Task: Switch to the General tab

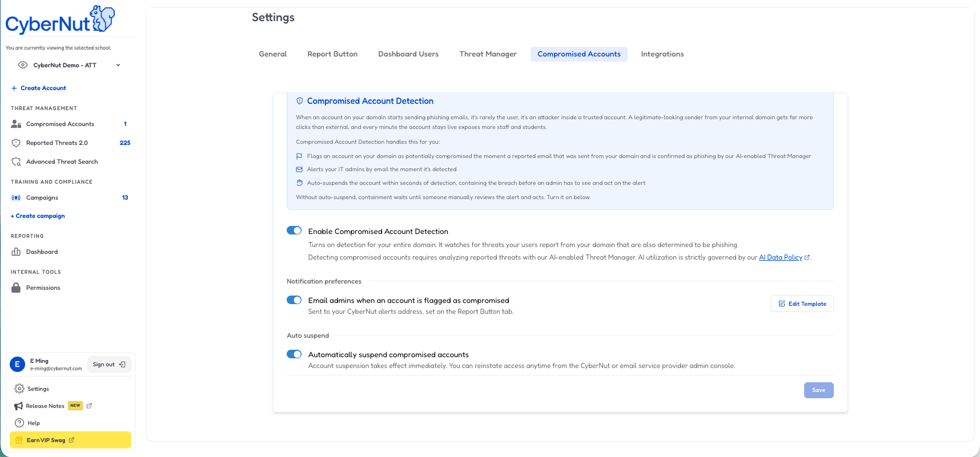Action: point(273,54)
